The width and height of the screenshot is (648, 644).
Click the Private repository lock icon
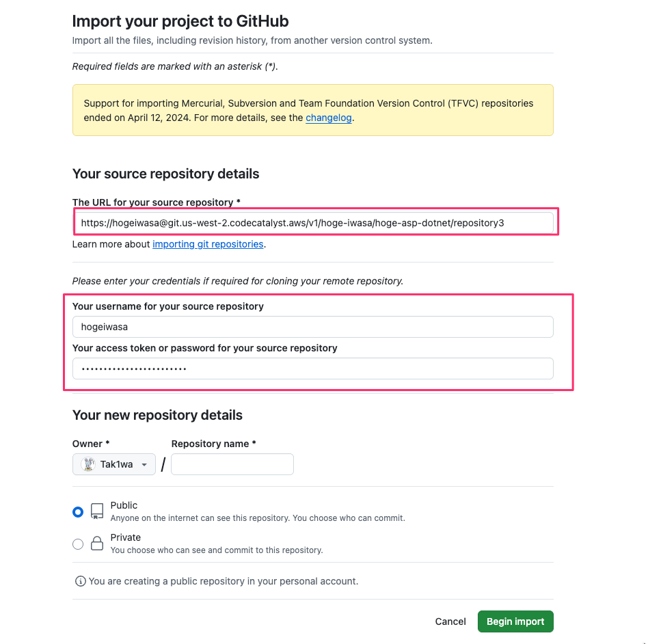pos(97,544)
